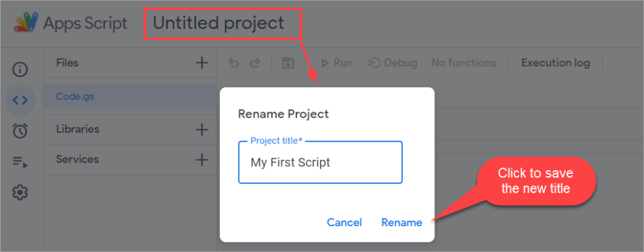
Task: Save project using floppy disk icon
Action: 288,63
